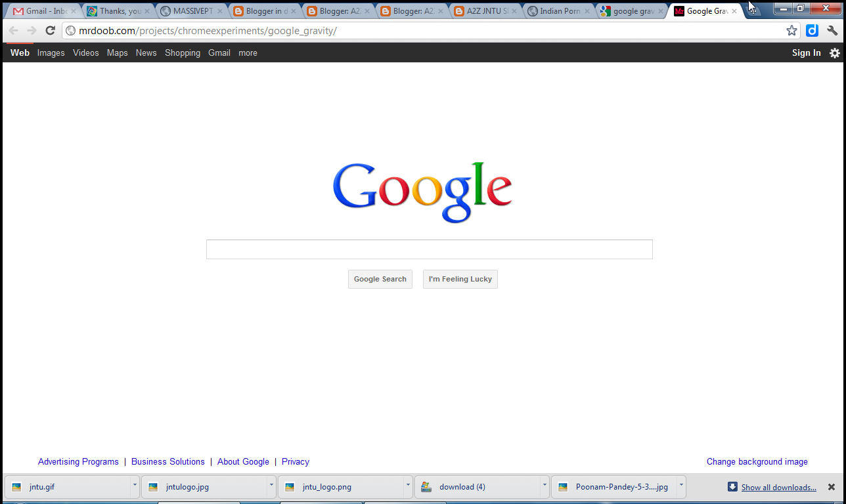Open the 'more' dropdown in Google bar
This screenshot has height=504, width=846.
[248, 53]
